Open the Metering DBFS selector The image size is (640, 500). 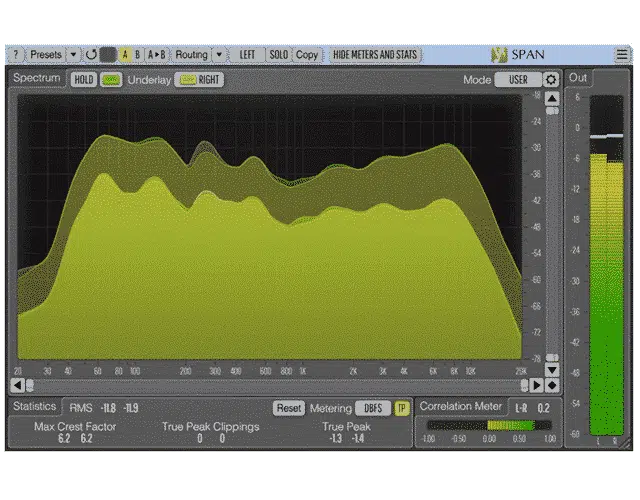373,408
